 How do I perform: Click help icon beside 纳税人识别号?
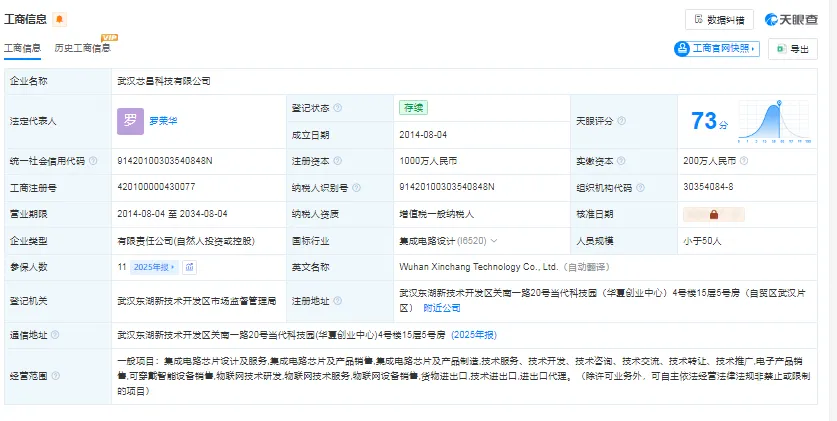pos(357,188)
